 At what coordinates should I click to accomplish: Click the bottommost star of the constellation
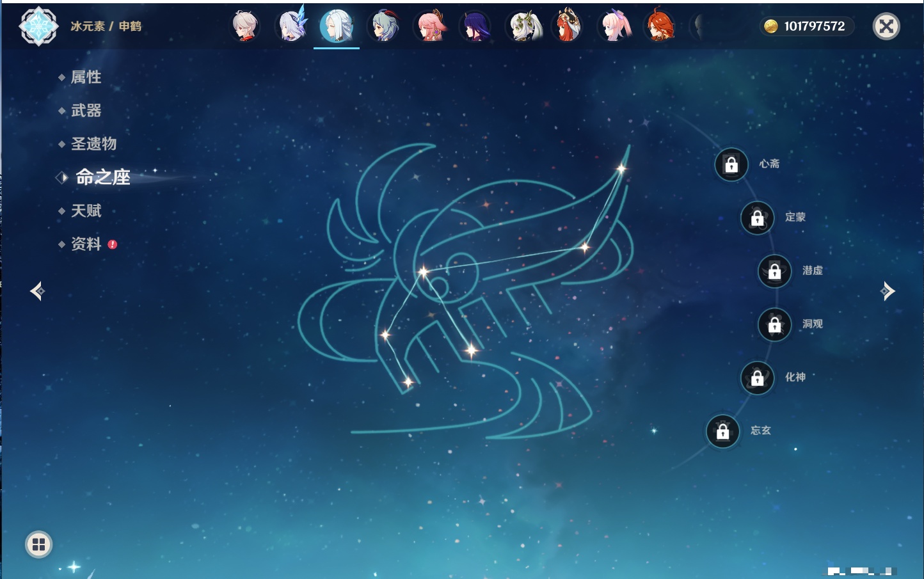tap(408, 383)
